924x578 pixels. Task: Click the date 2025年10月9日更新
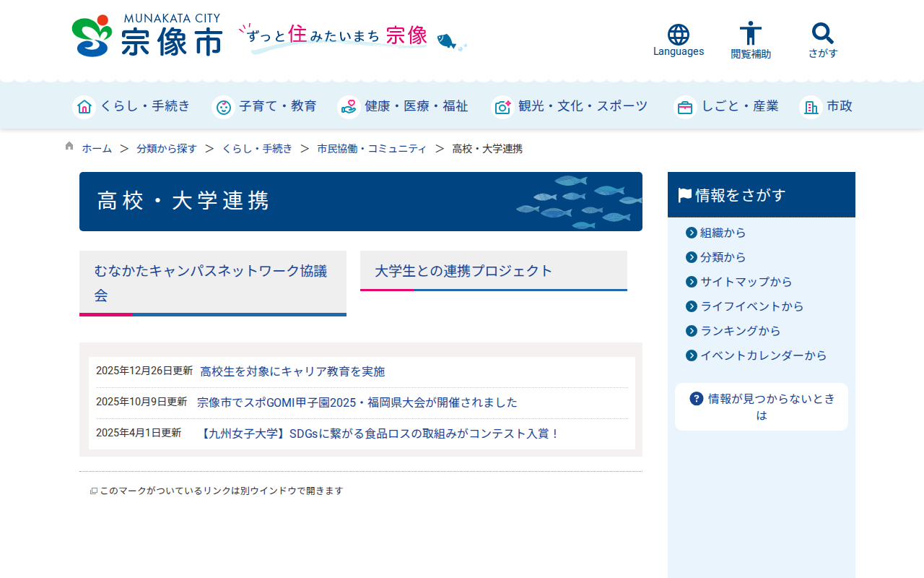click(x=141, y=402)
